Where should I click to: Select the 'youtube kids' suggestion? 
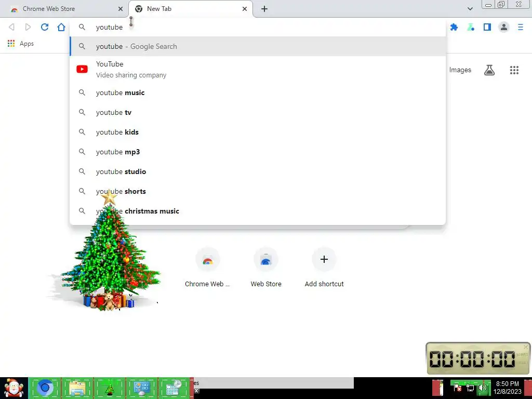pos(258,132)
